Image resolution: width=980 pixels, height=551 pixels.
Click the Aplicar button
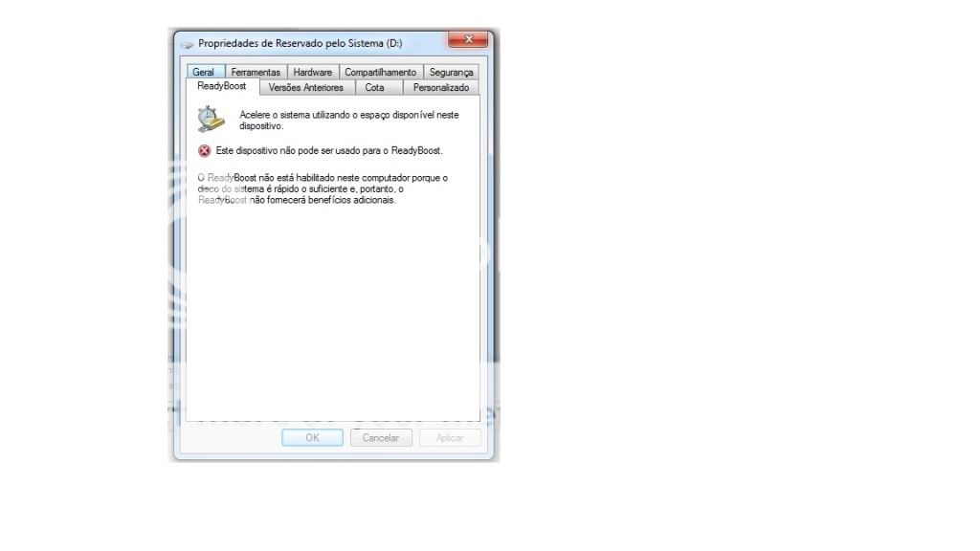450,437
